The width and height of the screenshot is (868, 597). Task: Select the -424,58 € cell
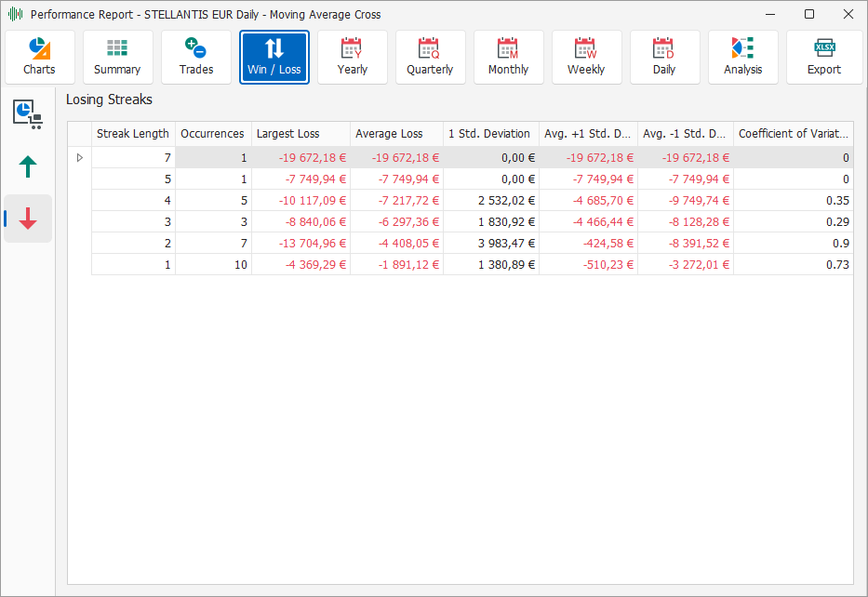point(588,244)
